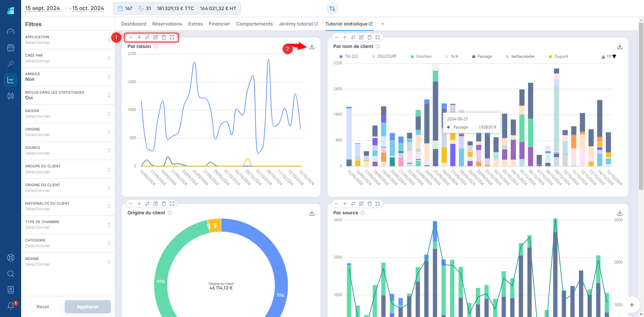The height and width of the screenshot is (317, 644).
Task: Open the statistics chart icon in sidebar
Action: [11, 80]
